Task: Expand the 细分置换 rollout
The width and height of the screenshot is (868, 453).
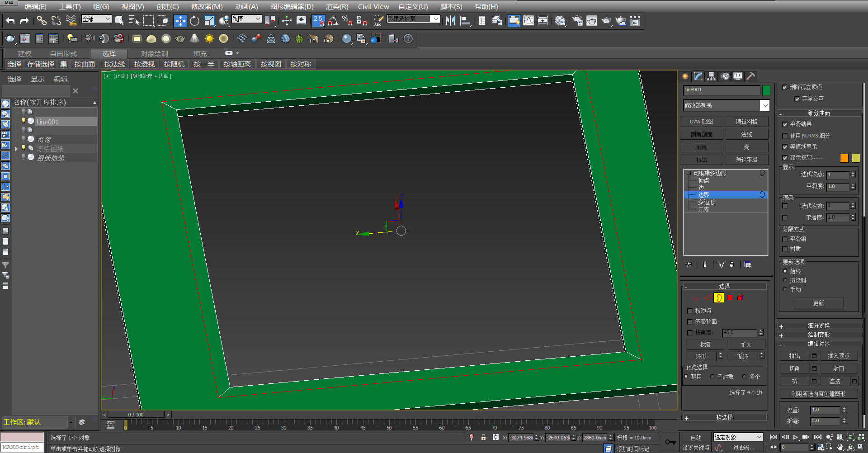Action: [819, 326]
